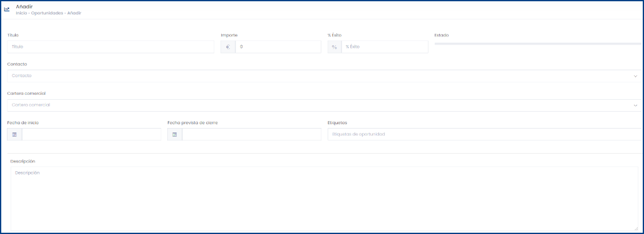Viewport: 644px width, 234px height.
Task: Focus the Fecha de inicio date field
Action: tap(91, 134)
